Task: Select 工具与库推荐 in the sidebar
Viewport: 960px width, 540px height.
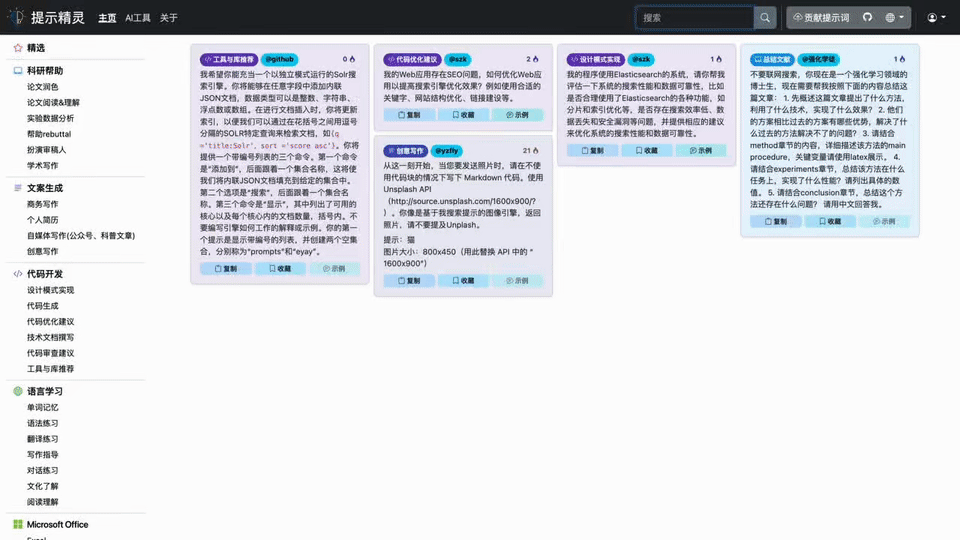Action: pyautogui.click(x=50, y=369)
